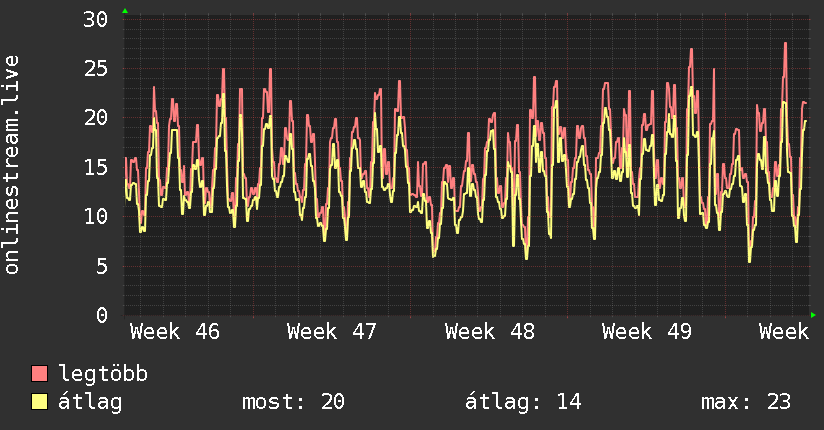Click the 'most: 20' value
The image size is (824, 430).
(x=293, y=402)
